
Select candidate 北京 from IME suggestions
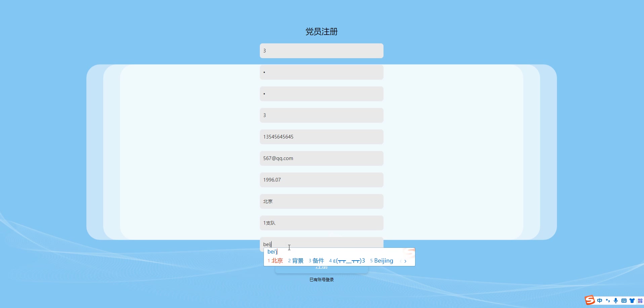click(277, 261)
